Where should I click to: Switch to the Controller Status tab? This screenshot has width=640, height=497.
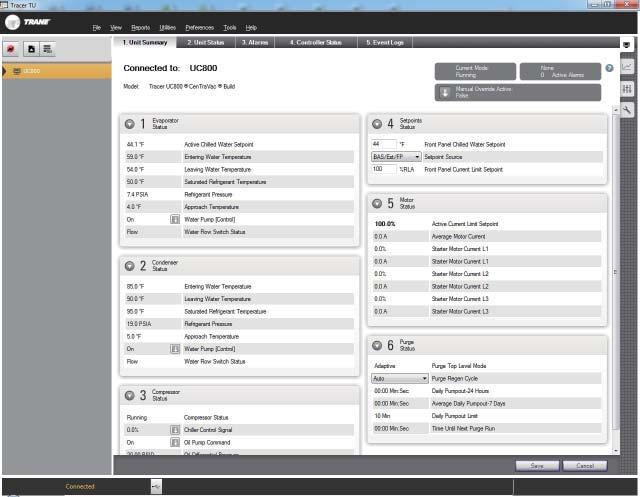(x=316, y=42)
